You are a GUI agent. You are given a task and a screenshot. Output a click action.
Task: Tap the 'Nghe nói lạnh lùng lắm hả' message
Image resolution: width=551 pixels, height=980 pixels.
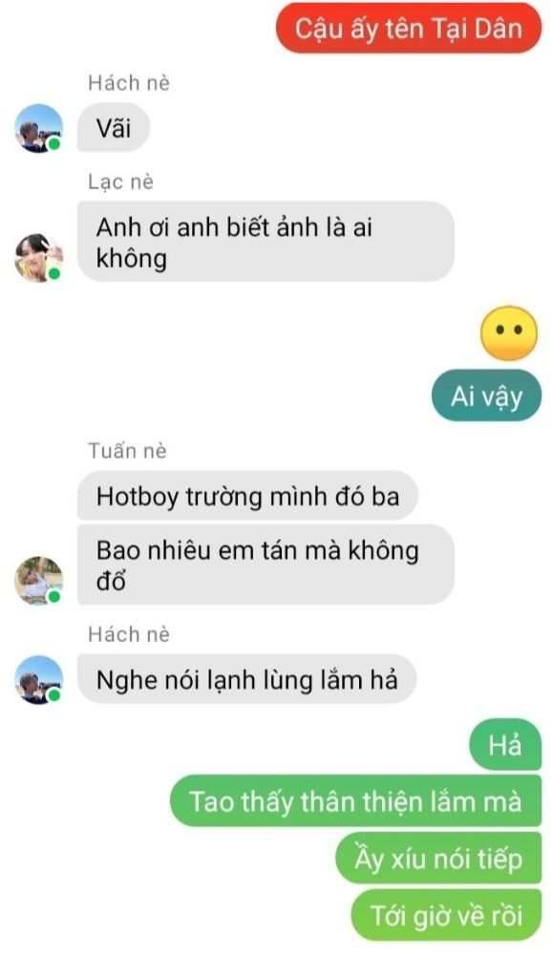(x=246, y=679)
